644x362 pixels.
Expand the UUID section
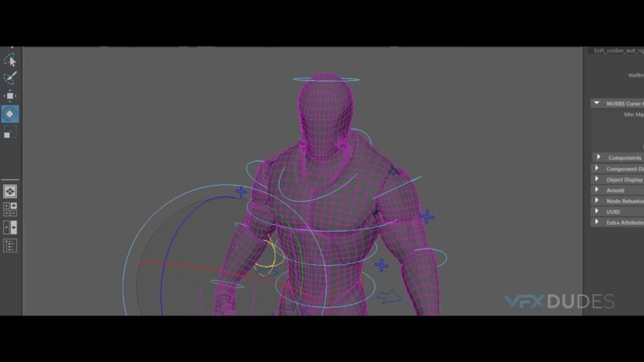(x=598, y=211)
